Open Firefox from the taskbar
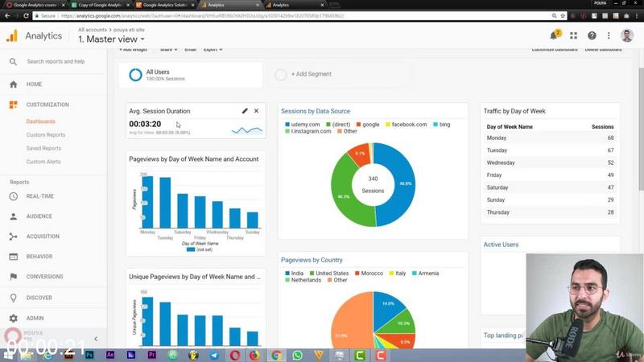The height and width of the screenshot is (362, 644). pos(254,355)
